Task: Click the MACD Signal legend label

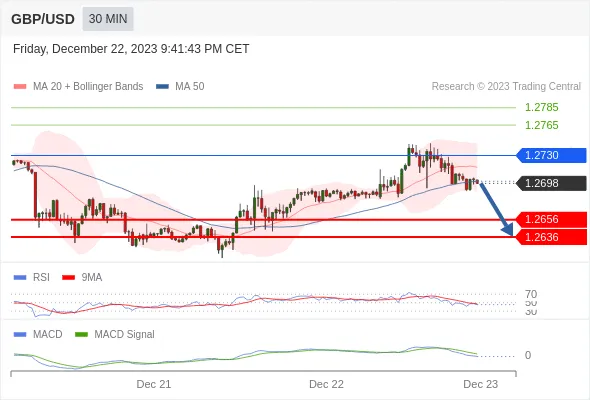Action: click(125, 334)
